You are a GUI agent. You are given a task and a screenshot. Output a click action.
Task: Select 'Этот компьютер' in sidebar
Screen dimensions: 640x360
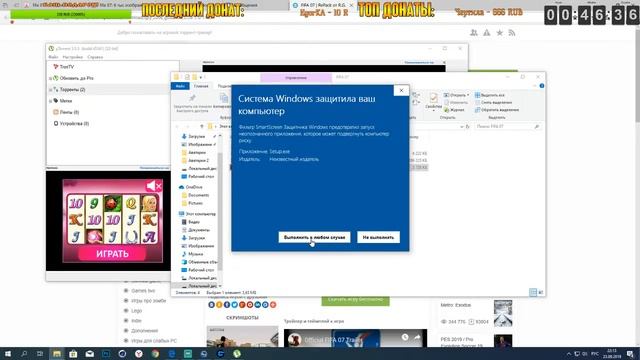(x=197, y=214)
